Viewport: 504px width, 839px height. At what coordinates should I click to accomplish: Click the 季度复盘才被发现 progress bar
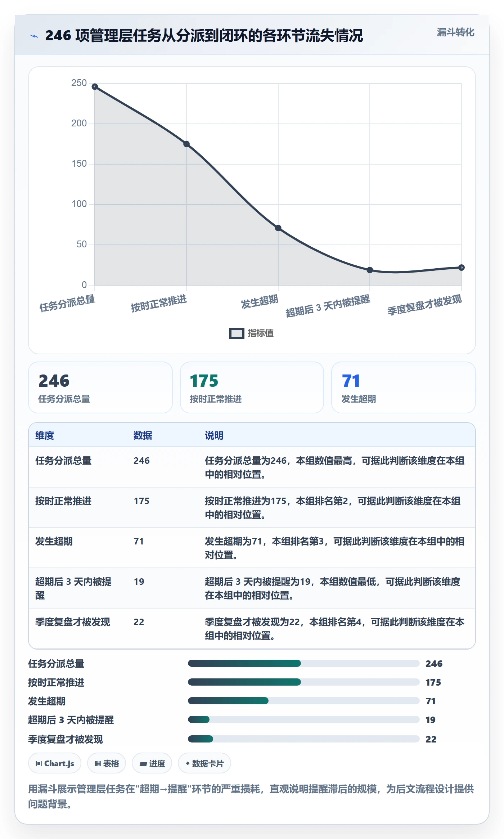(304, 739)
